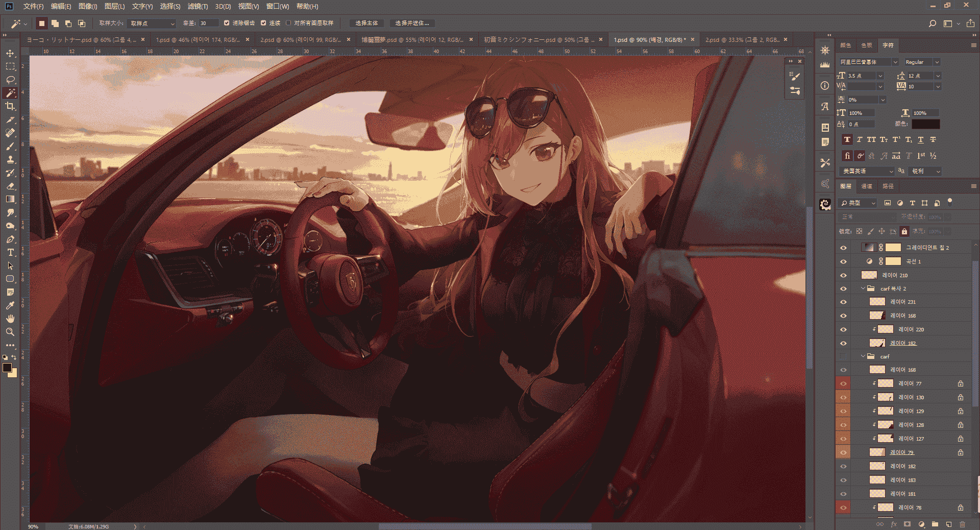The height and width of the screenshot is (530, 980).
Task: Select the Move tool
Action: coord(10,53)
